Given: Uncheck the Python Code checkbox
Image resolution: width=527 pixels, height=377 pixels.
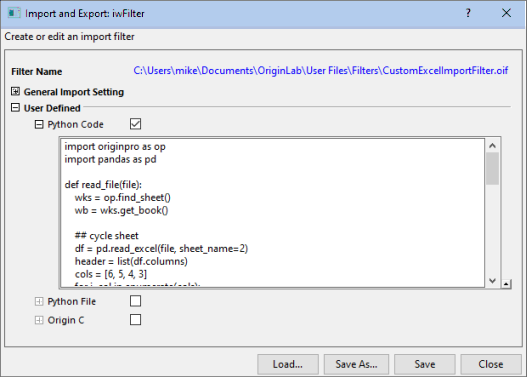Looking at the screenshot, I should [x=135, y=124].
